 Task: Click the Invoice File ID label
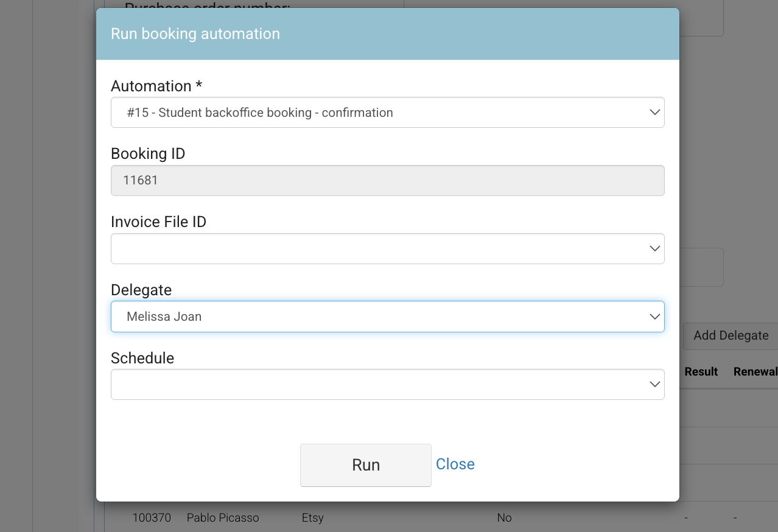tap(158, 222)
